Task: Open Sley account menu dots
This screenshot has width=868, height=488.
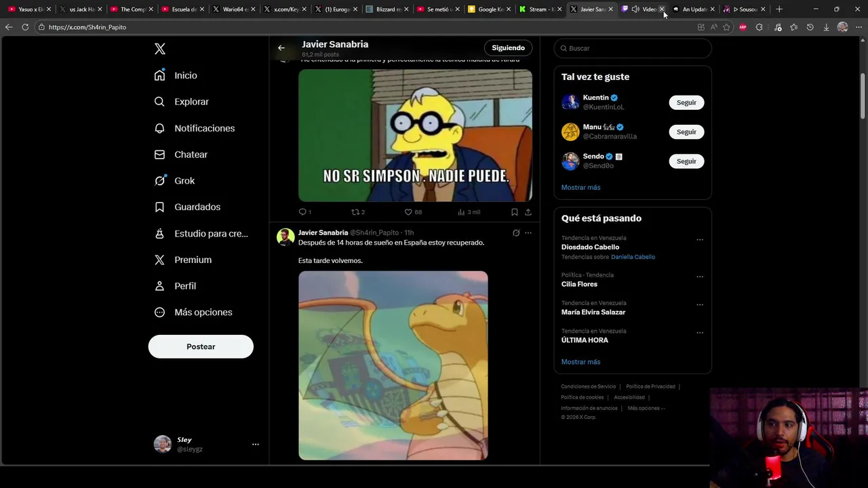Action: 256,445
